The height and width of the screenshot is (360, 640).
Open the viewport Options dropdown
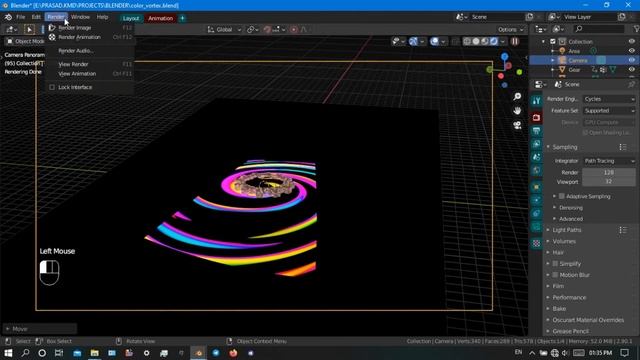click(510, 29)
